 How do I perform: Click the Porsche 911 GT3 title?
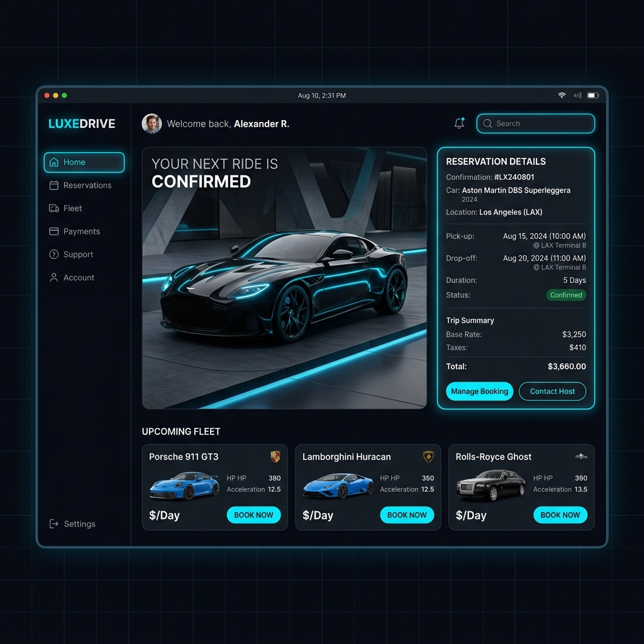click(184, 457)
